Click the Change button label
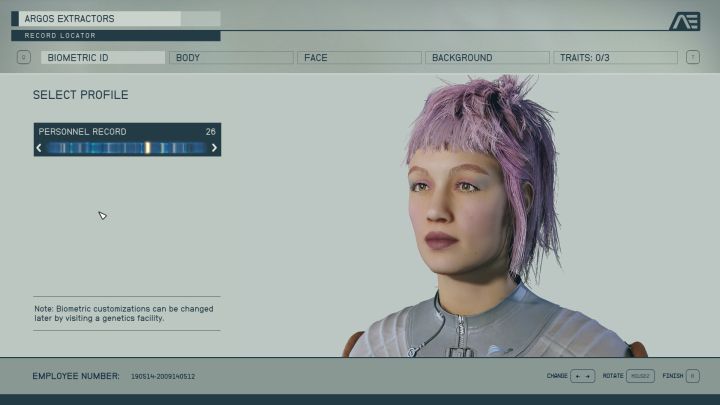 click(556, 376)
